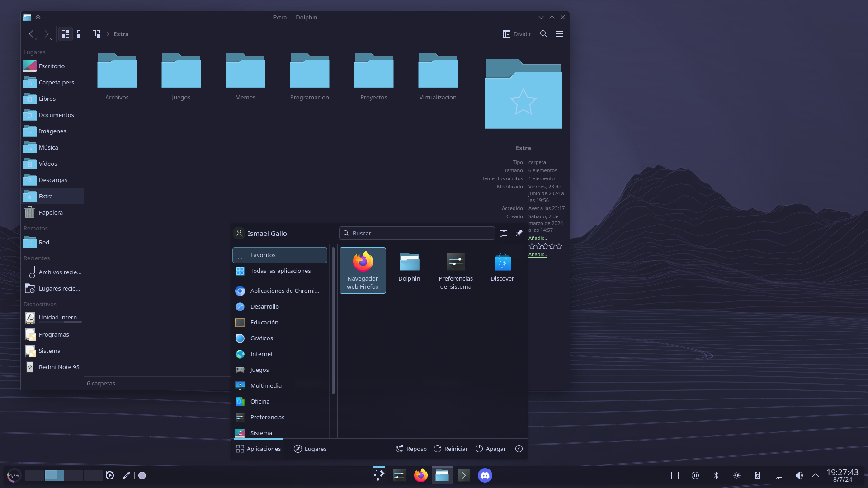Go forward in Dolphin navigation
The width and height of the screenshot is (868, 488).
(46, 34)
